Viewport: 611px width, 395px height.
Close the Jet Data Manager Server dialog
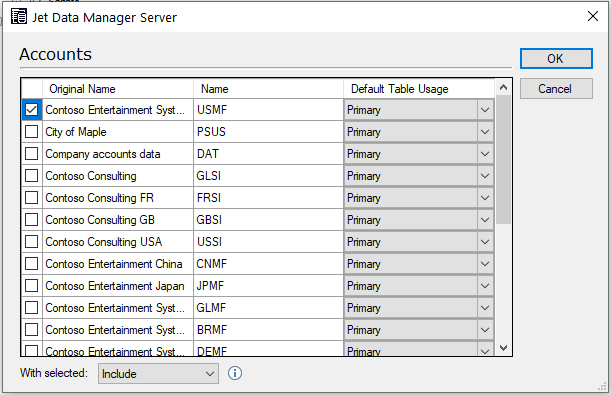click(593, 16)
